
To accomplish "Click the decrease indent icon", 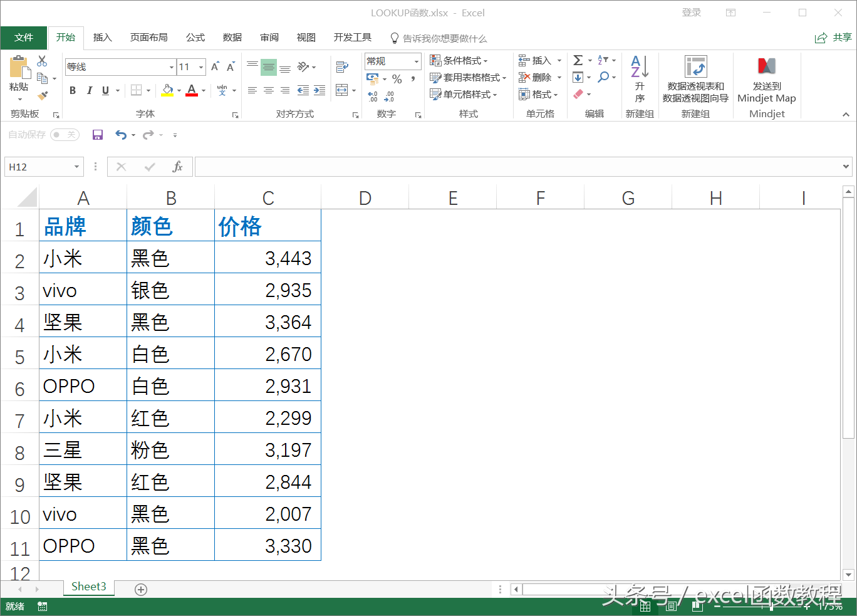I will pyautogui.click(x=303, y=90).
